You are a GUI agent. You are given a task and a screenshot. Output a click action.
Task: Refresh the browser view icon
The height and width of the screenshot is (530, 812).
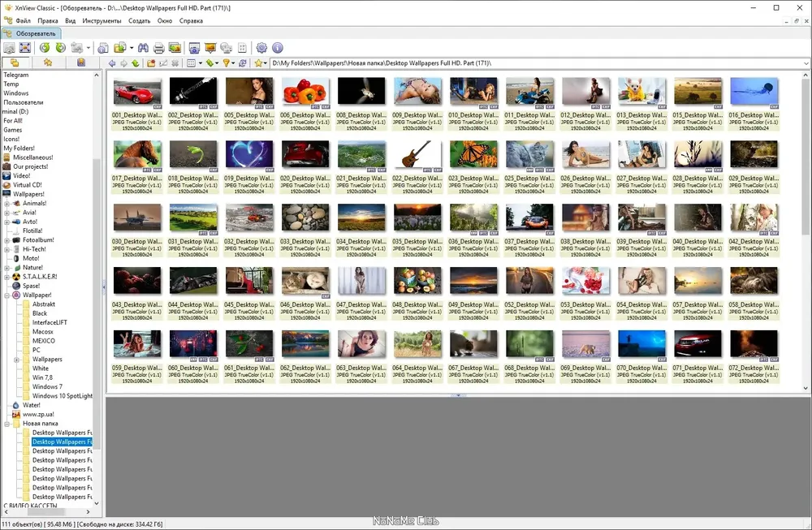coord(242,63)
